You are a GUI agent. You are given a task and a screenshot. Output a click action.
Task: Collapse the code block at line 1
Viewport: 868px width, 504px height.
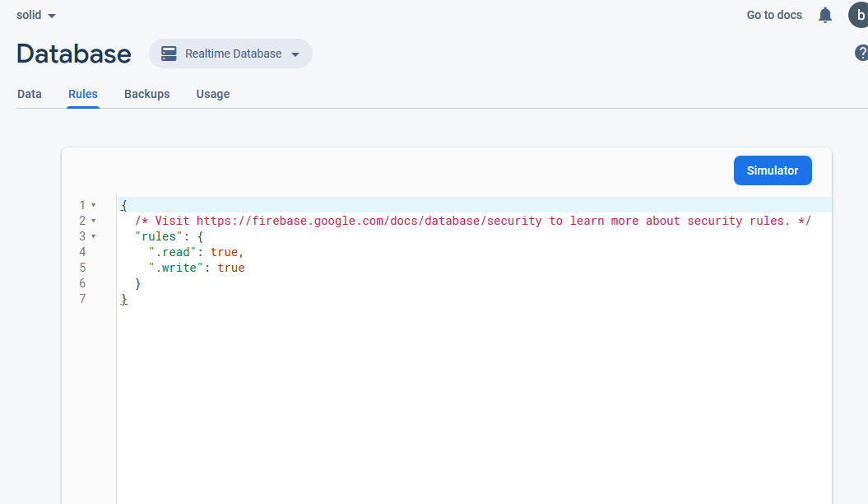94,205
